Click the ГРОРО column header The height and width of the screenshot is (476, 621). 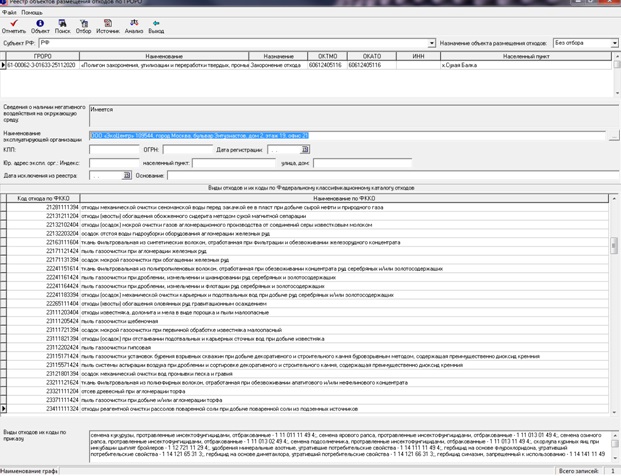pos(42,57)
